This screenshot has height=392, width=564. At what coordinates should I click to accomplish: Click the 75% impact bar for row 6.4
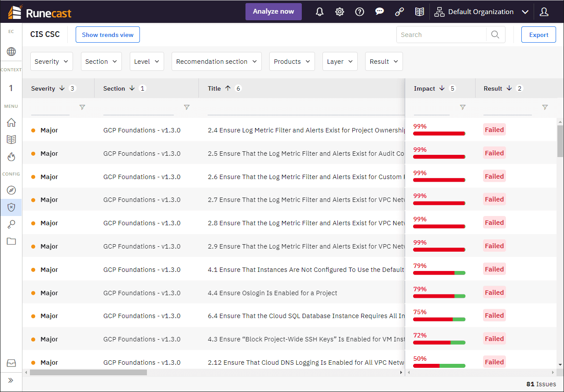439,319
